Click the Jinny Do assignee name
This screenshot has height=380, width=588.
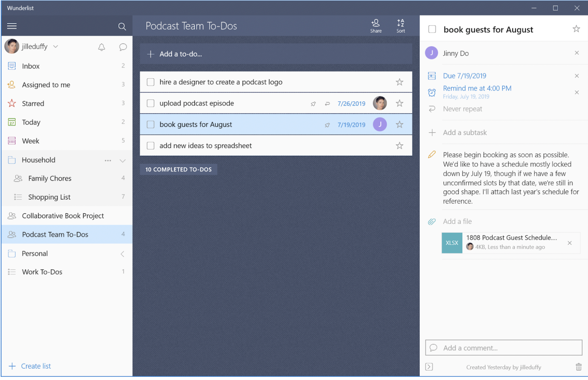pos(456,53)
